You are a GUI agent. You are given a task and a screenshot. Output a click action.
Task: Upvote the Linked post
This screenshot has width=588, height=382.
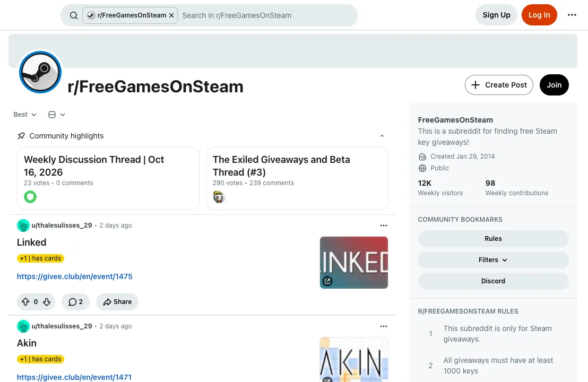click(25, 302)
